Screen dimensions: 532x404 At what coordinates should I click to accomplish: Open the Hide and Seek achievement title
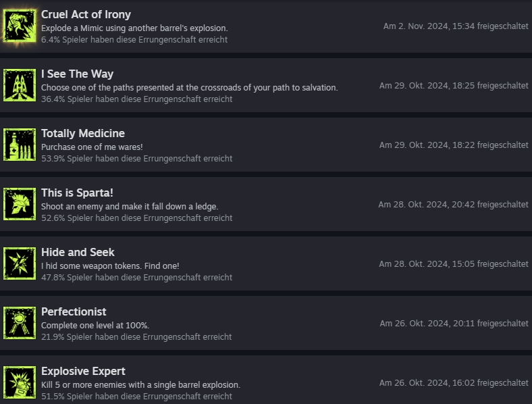point(78,252)
